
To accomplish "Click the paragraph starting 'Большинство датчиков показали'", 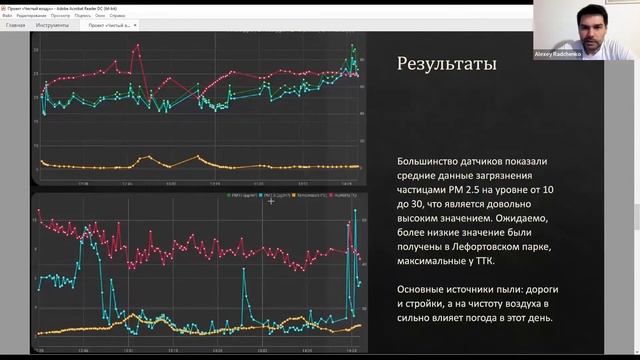I will pyautogui.click(x=476, y=211).
